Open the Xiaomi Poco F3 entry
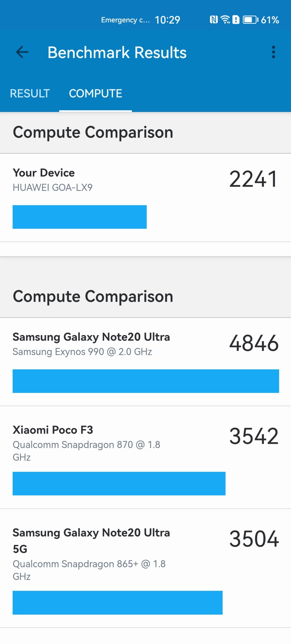The image size is (291, 644). pos(145,457)
